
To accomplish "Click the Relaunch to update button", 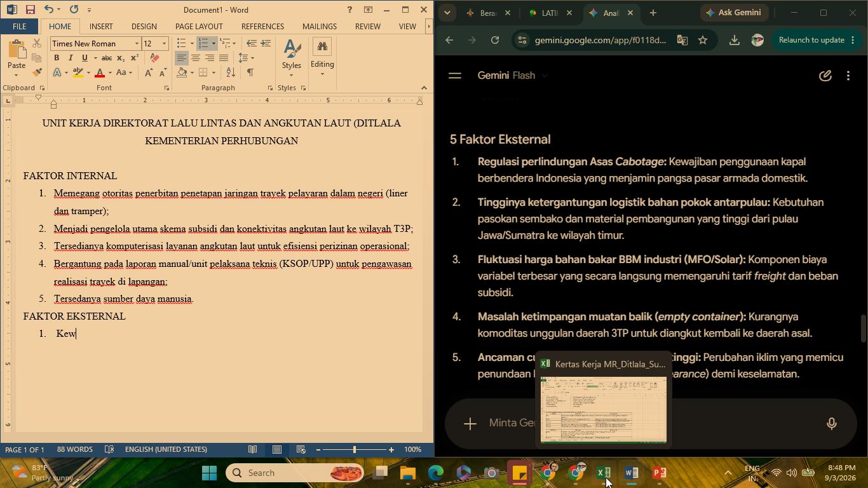I will pyautogui.click(x=811, y=40).
